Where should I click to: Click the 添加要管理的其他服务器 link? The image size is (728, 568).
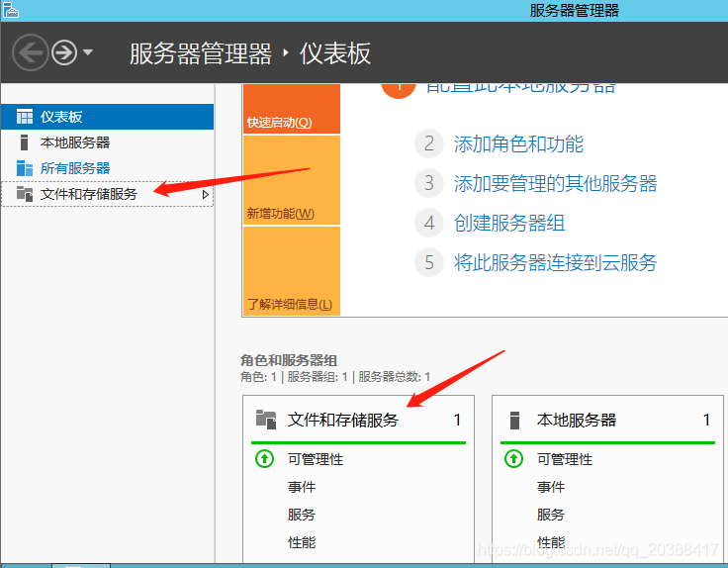click(554, 184)
